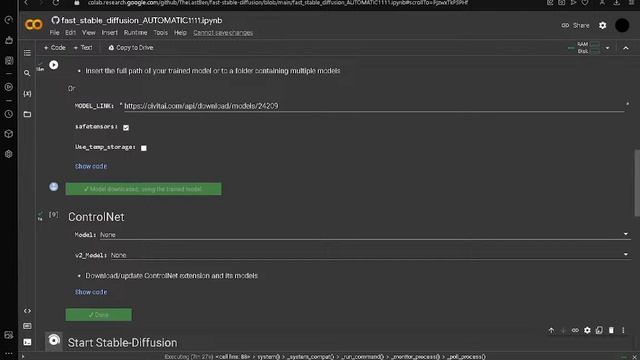Open the Files folder panel in Colab sidebar
The width and height of the screenshot is (640, 360).
tap(27, 114)
